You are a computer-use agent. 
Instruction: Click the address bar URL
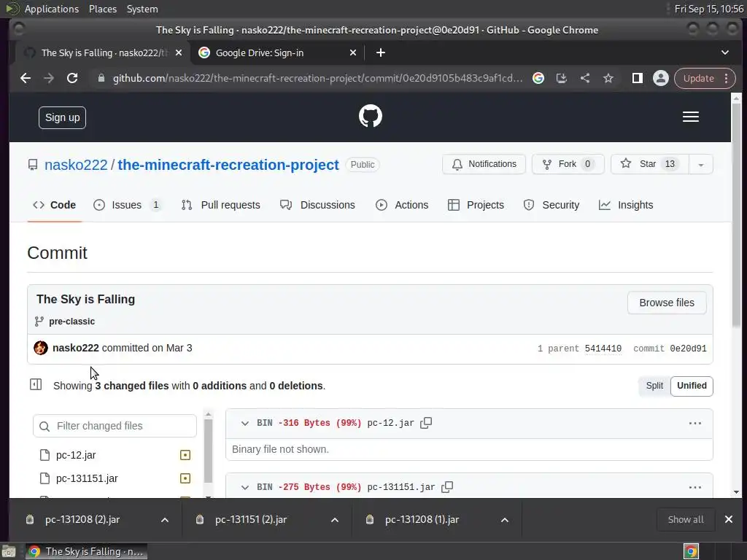(317, 78)
